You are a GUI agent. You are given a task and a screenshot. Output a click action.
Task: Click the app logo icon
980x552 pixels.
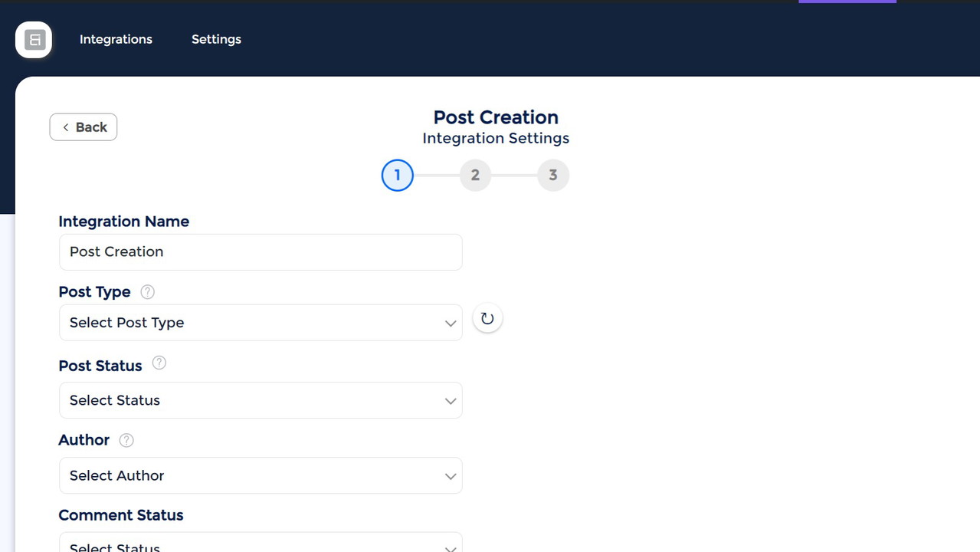coord(34,40)
